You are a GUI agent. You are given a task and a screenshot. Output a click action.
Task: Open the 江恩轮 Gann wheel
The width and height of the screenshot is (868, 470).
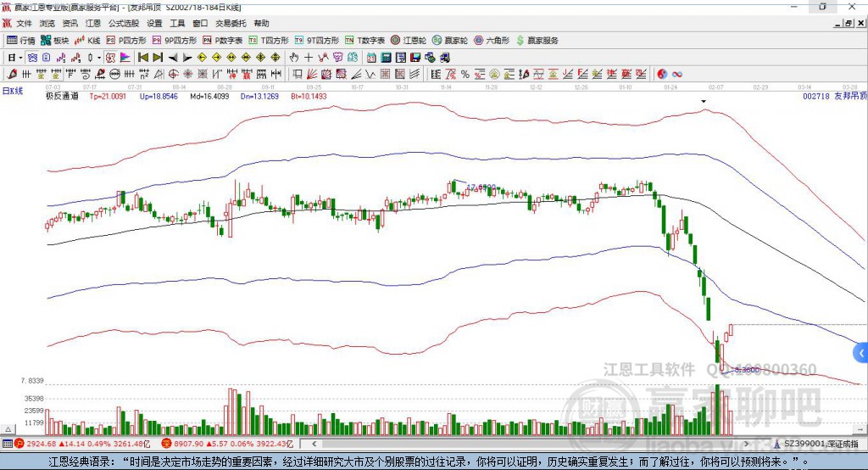(x=409, y=41)
